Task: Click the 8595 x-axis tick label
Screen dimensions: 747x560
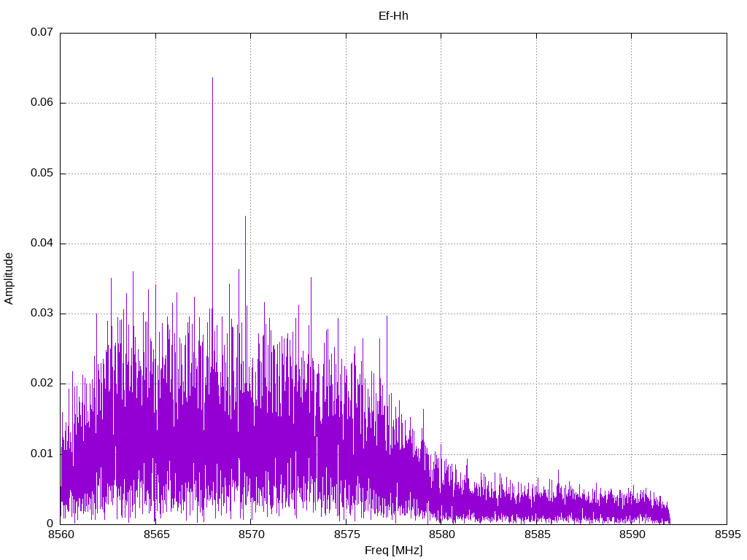Action: [x=727, y=534]
